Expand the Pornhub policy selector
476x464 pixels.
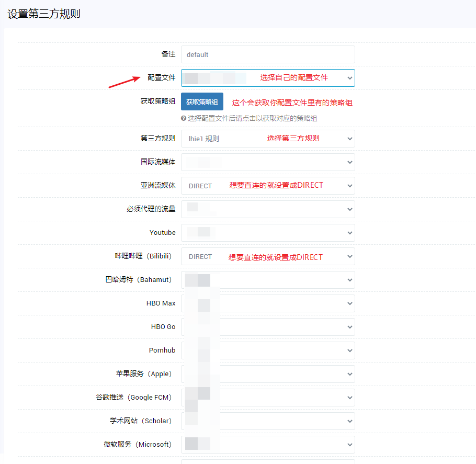268,350
